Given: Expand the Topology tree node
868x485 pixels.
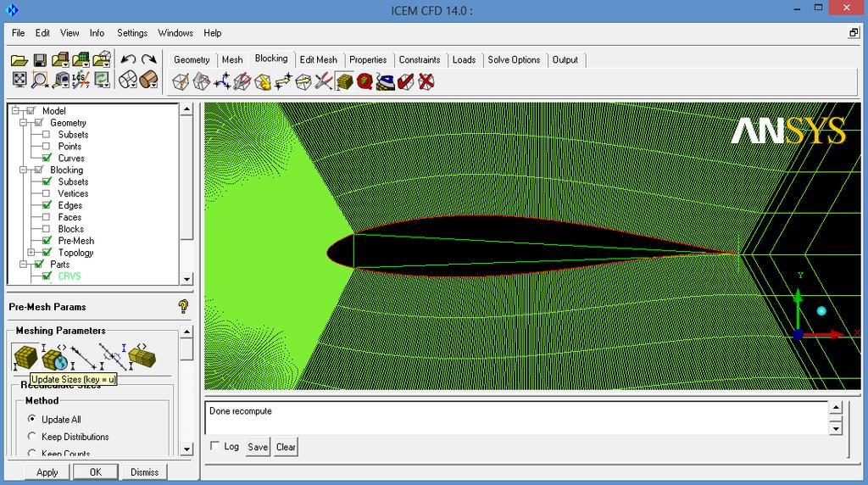Looking at the screenshot, I should [31, 253].
